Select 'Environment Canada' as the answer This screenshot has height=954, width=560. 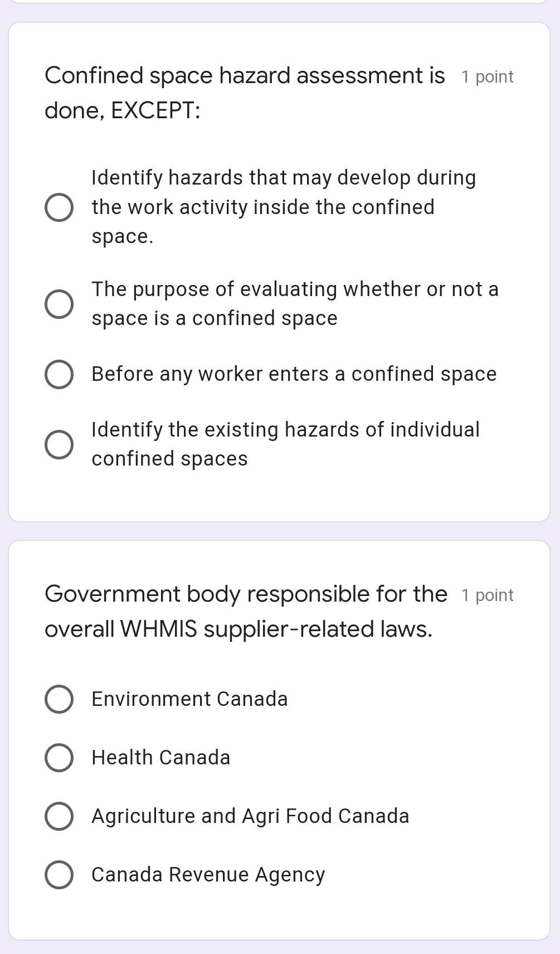59,699
